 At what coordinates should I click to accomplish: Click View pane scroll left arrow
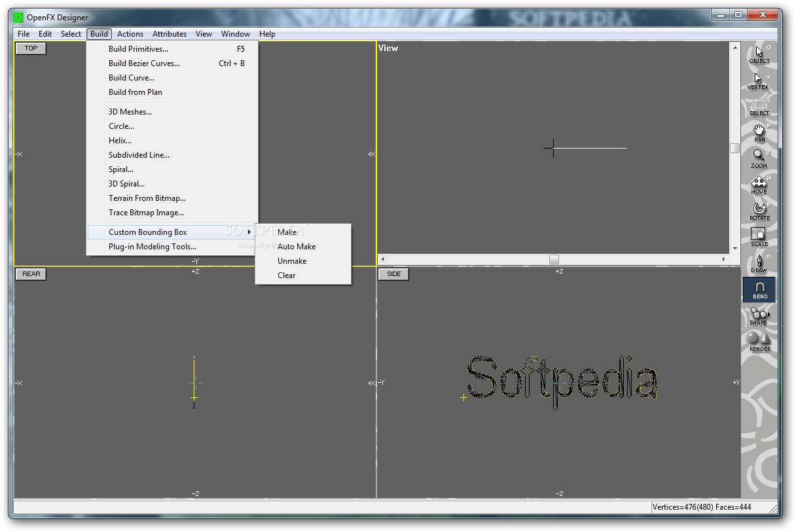(x=383, y=259)
